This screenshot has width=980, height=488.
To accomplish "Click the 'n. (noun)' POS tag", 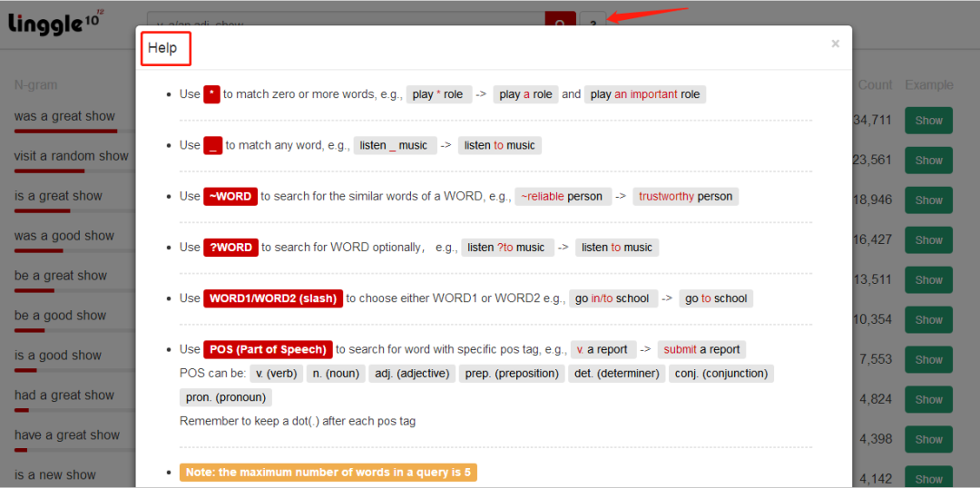I will pyautogui.click(x=337, y=374).
